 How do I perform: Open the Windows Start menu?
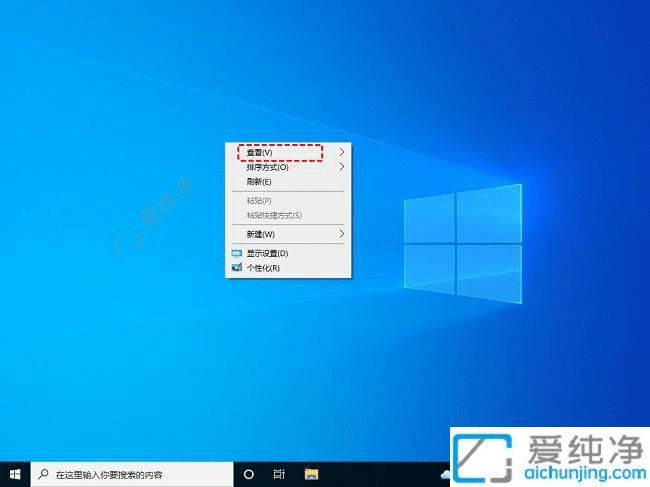tap(15, 474)
